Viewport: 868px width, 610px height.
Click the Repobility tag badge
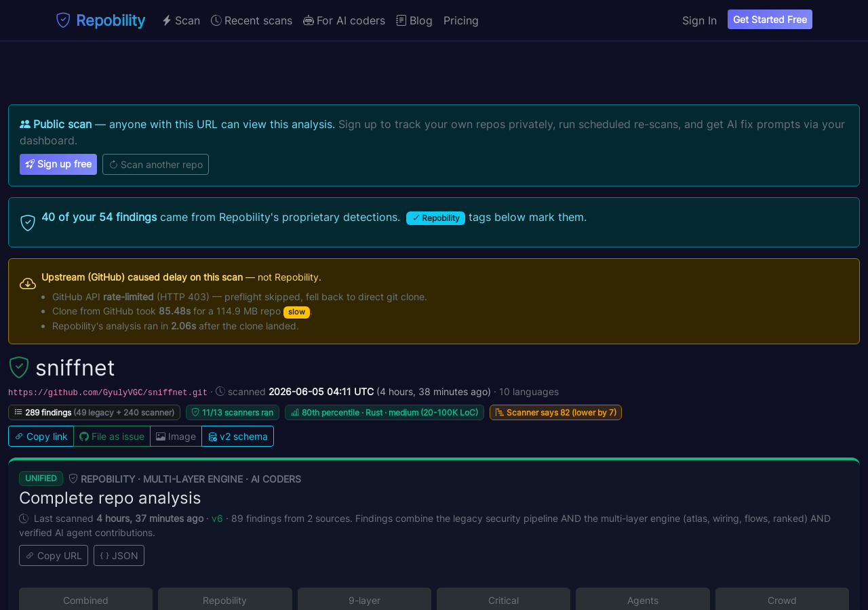[435, 218]
